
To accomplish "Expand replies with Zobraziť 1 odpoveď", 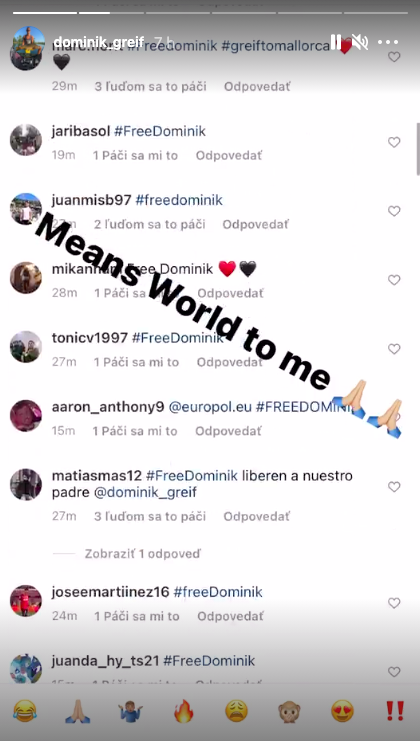I will click(x=143, y=553).
